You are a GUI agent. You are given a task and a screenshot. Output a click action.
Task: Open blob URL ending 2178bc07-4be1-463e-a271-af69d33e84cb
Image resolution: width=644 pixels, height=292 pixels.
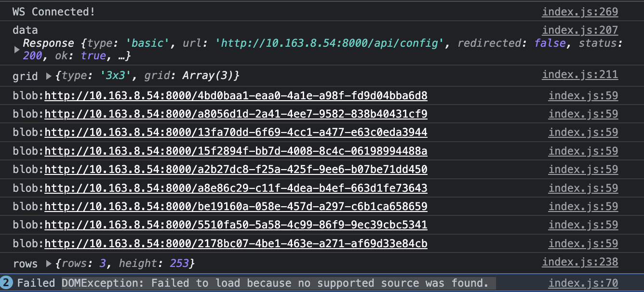point(236,244)
